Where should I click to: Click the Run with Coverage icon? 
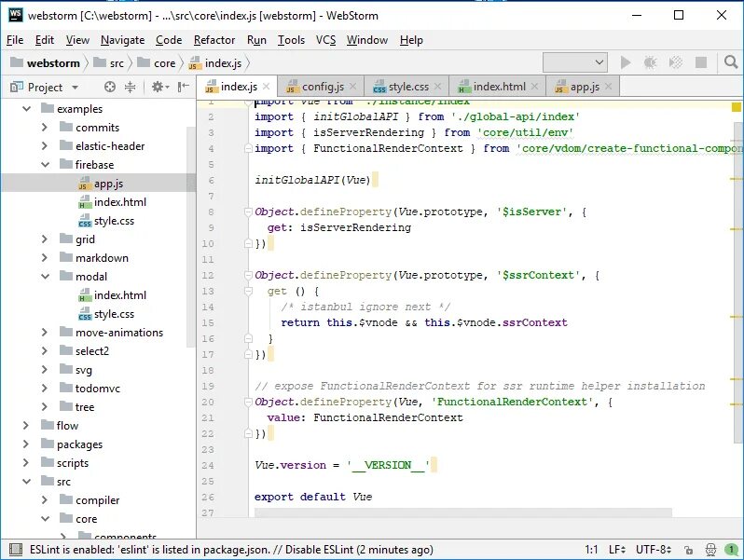pyautogui.click(x=676, y=62)
